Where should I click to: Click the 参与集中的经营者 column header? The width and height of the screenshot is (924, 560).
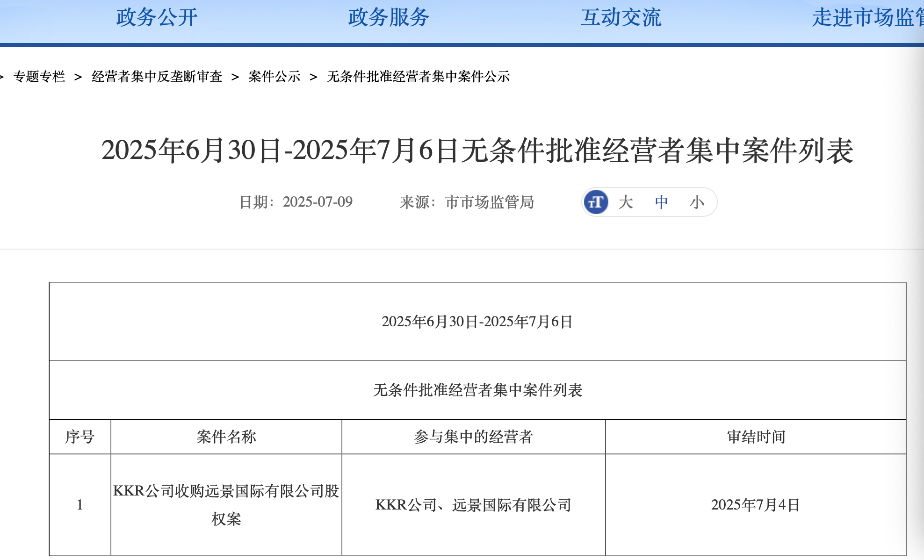[473, 437]
